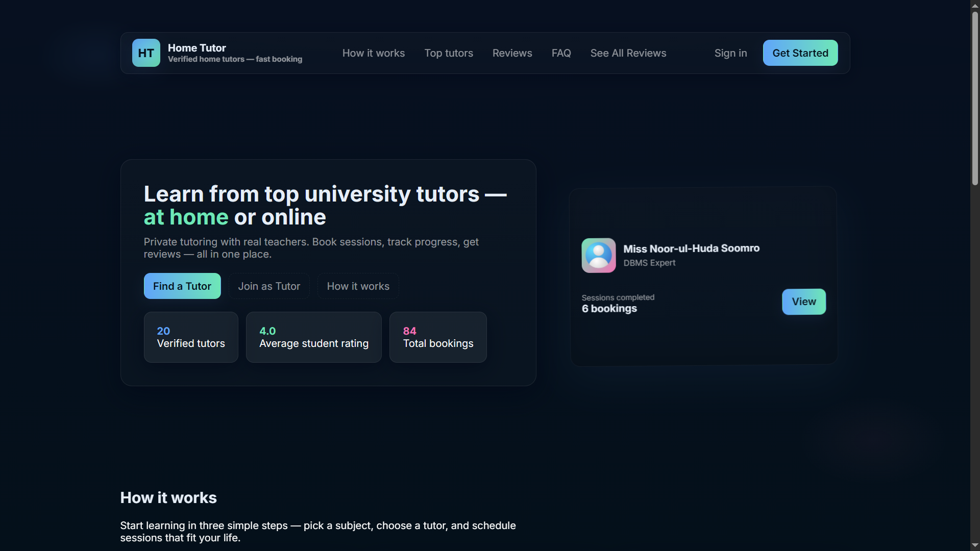Viewport: 980px width, 551px height.
Task: Click Home Tutor brand title
Action: click(x=197, y=48)
